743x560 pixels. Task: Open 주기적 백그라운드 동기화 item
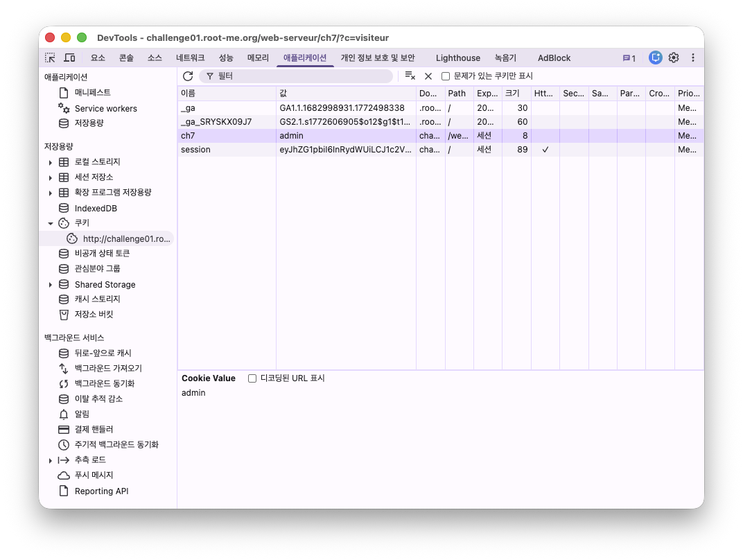[116, 444]
